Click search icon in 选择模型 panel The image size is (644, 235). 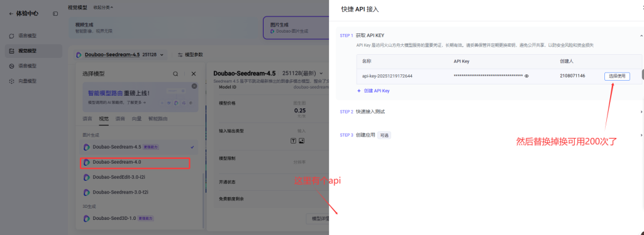click(x=175, y=74)
